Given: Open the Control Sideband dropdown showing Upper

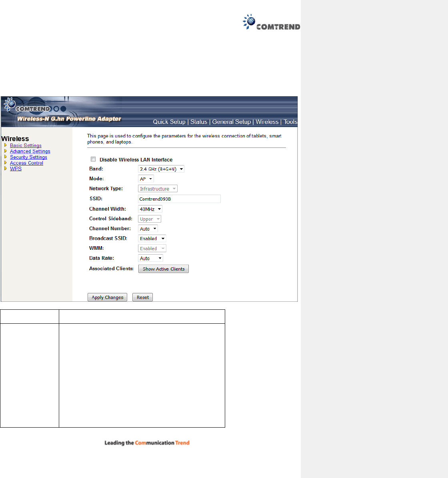Looking at the screenshot, I should point(150,219).
